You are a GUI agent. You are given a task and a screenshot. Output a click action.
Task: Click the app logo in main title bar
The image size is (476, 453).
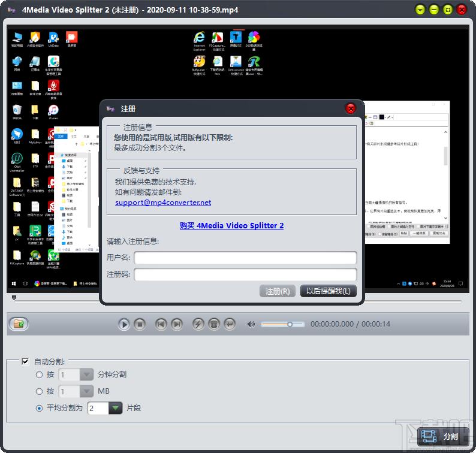11,10
